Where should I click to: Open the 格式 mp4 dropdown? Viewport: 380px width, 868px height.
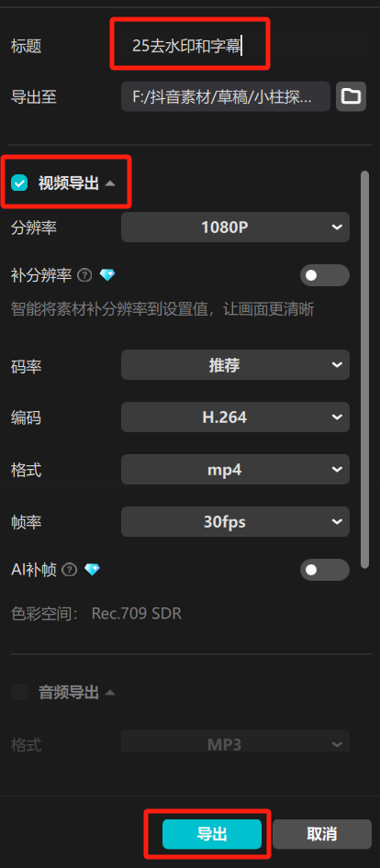pos(235,470)
